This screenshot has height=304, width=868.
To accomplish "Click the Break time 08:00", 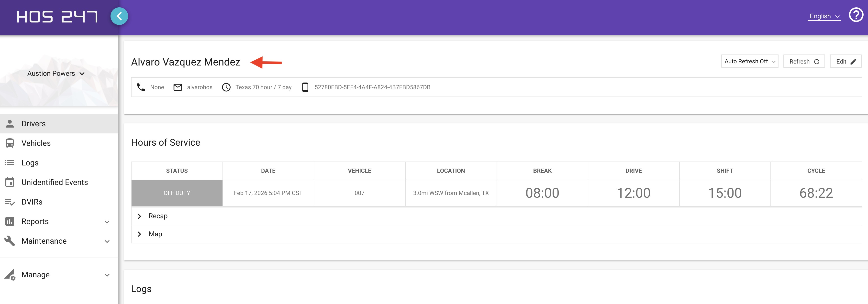I will pyautogui.click(x=542, y=193).
